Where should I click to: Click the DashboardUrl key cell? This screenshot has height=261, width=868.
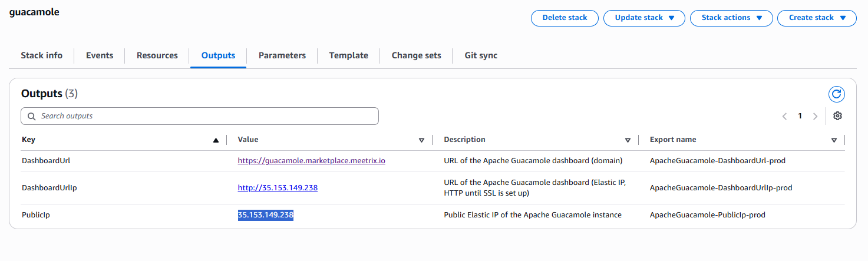[x=47, y=160]
